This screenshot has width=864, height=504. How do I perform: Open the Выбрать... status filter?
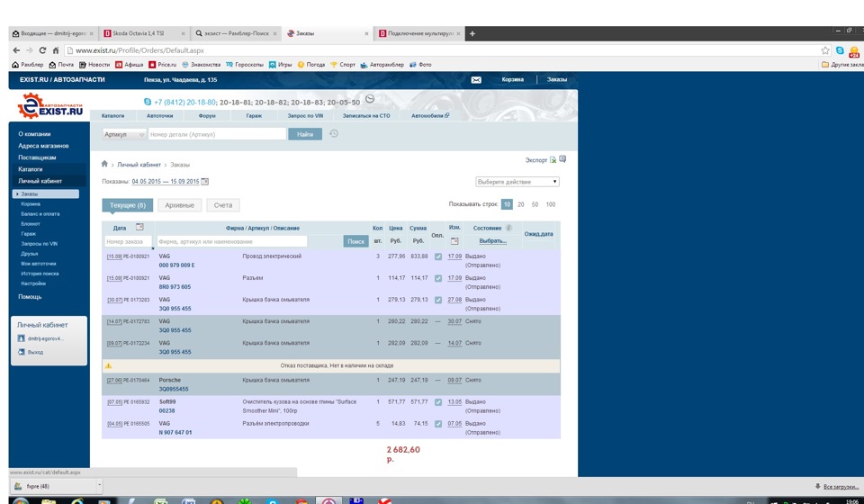click(x=492, y=240)
